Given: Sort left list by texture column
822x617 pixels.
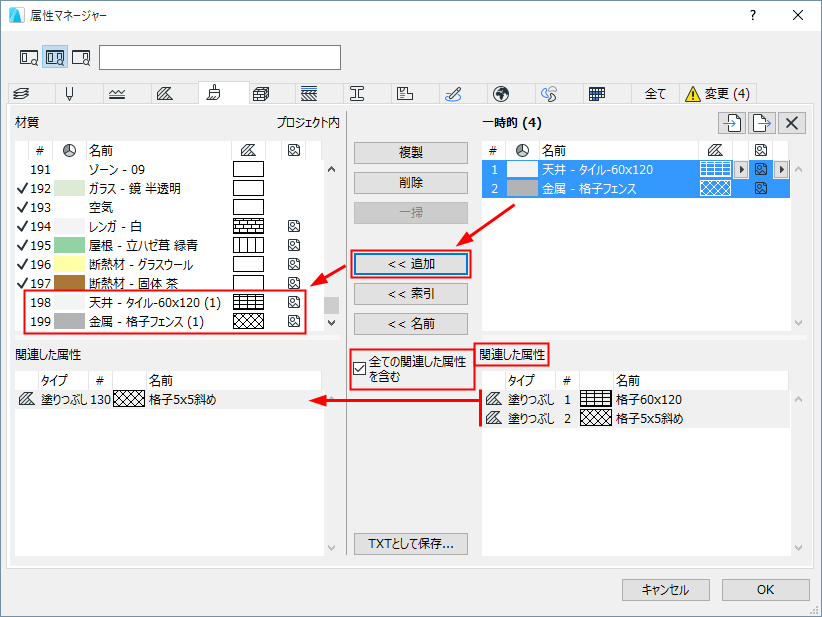Looking at the screenshot, I should 294,151.
